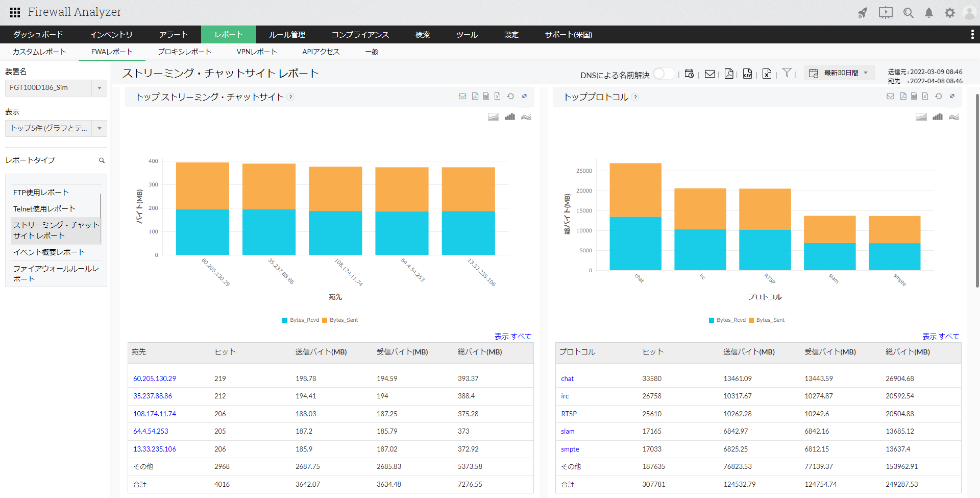Switch to the VPNレポート sub-tab
This screenshot has height=498, width=980.
click(256, 52)
